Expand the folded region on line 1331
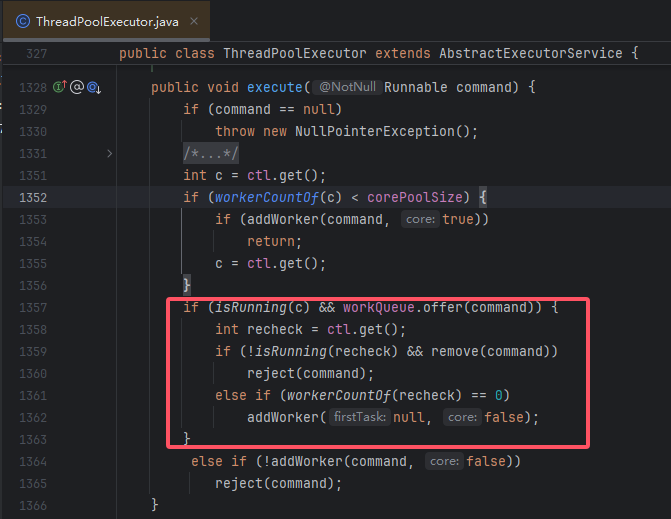671x519 pixels. 109,153
